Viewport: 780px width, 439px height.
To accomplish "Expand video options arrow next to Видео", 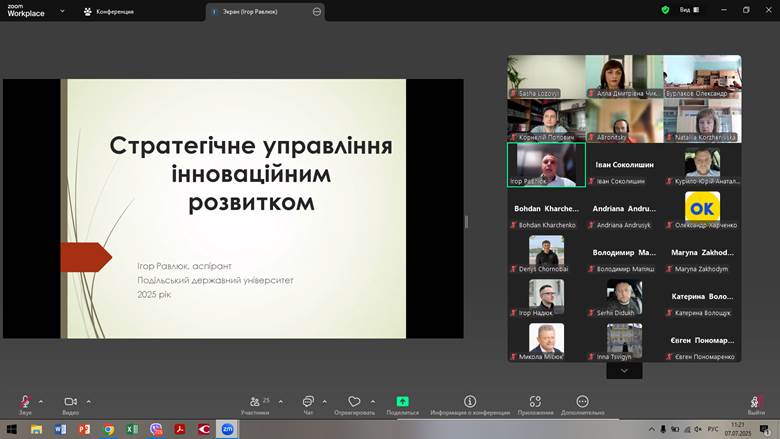I will tap(89, 401).
